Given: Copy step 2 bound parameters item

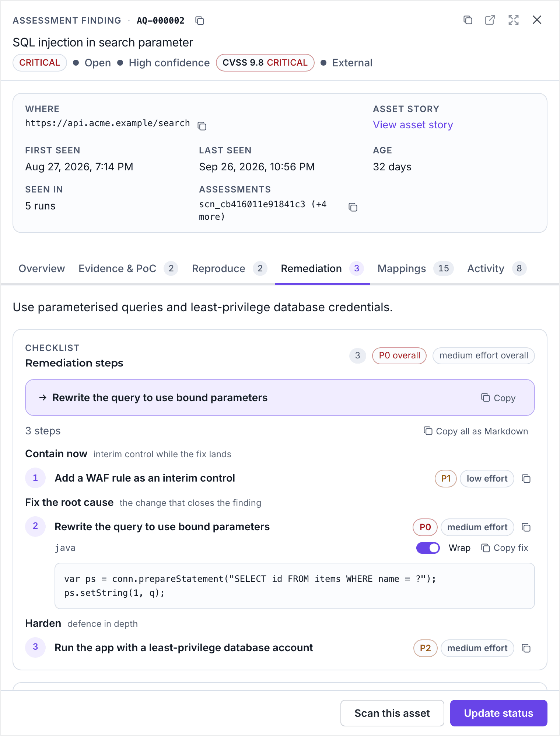Looking at the screenshot, I should pos(526,527).
